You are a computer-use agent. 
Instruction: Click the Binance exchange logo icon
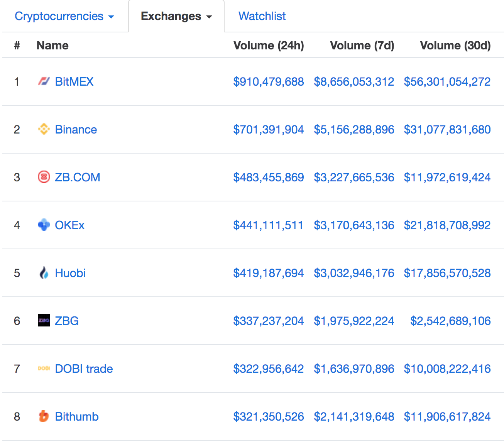(x=44, y=129)
